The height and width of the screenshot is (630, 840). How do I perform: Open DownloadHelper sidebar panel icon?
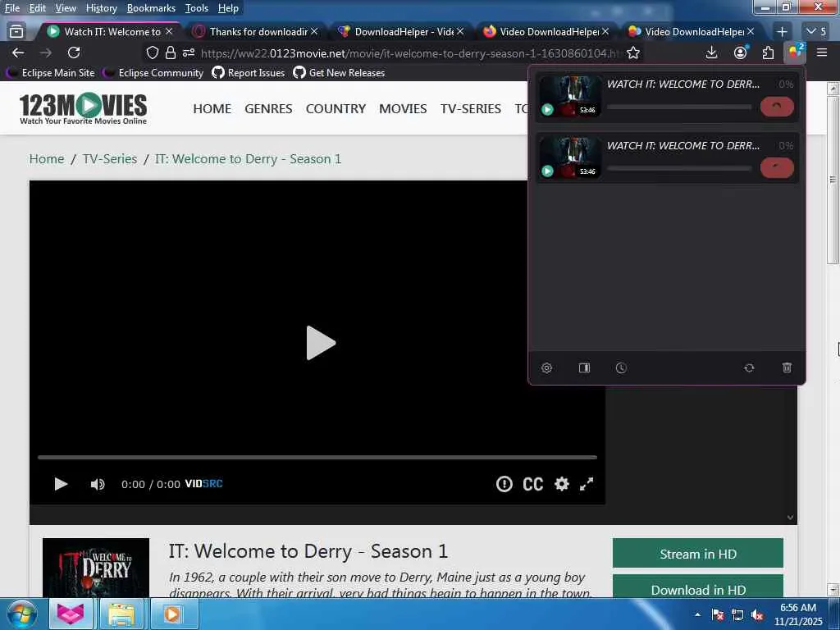click(584, 368)
